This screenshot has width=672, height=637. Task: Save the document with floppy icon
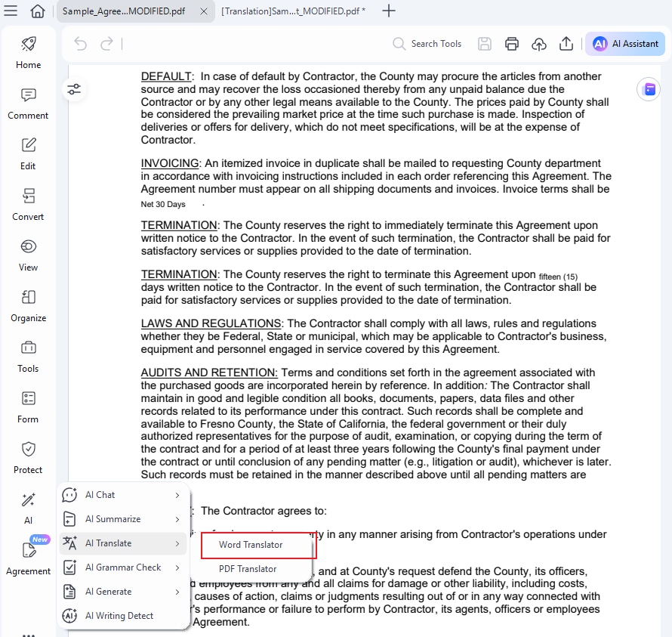point(485,43)
